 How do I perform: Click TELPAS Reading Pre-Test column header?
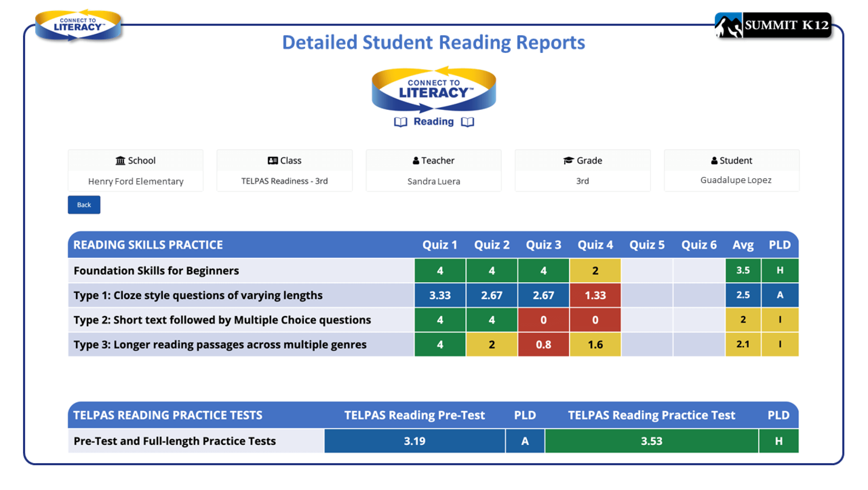pos(414,415)
